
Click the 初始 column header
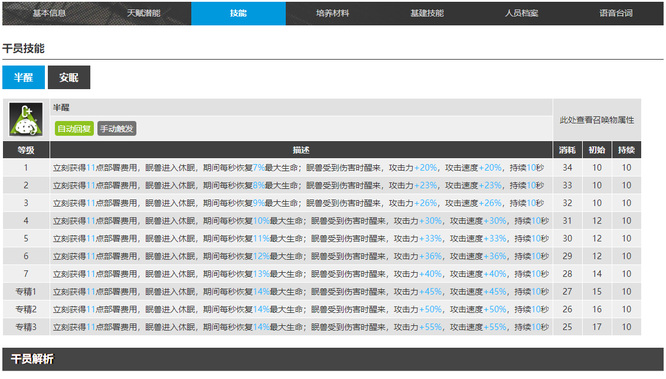597,150
